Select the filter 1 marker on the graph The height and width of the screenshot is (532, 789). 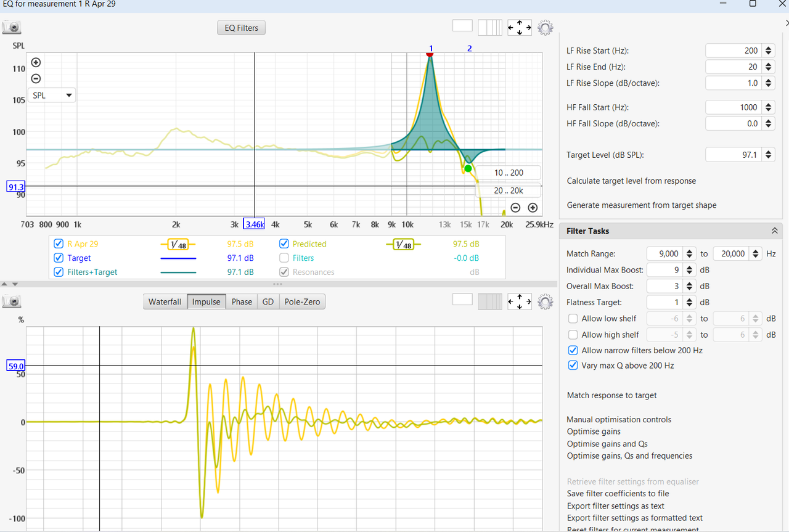(x=430, y=54)
